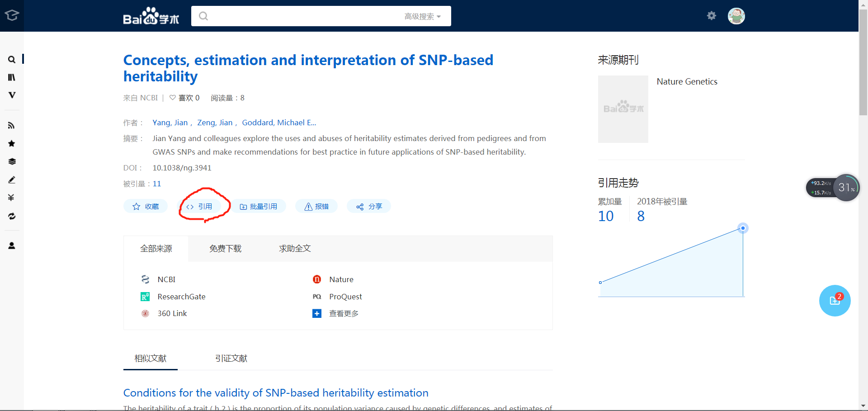Click 查看更多 to show more sources

344,313
